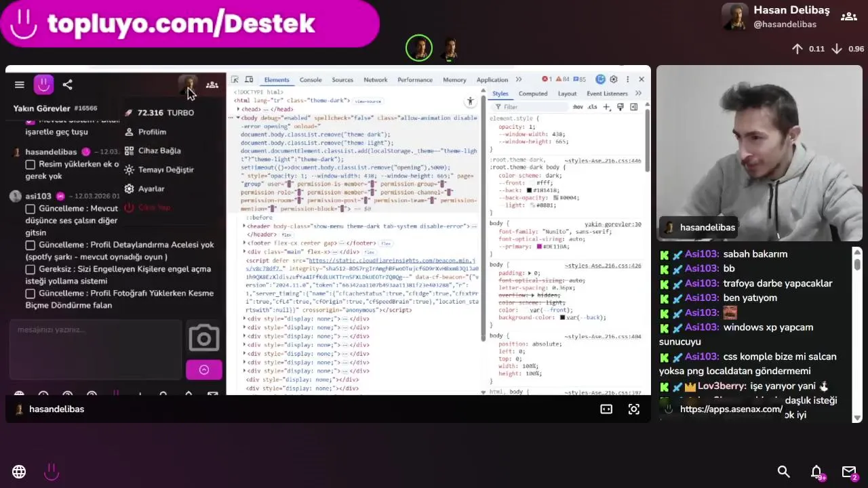Check 'Profil Detaylandırma Acelesi yok' checkbox
This screenshot has width=868, height=488.
coord(31,245)
